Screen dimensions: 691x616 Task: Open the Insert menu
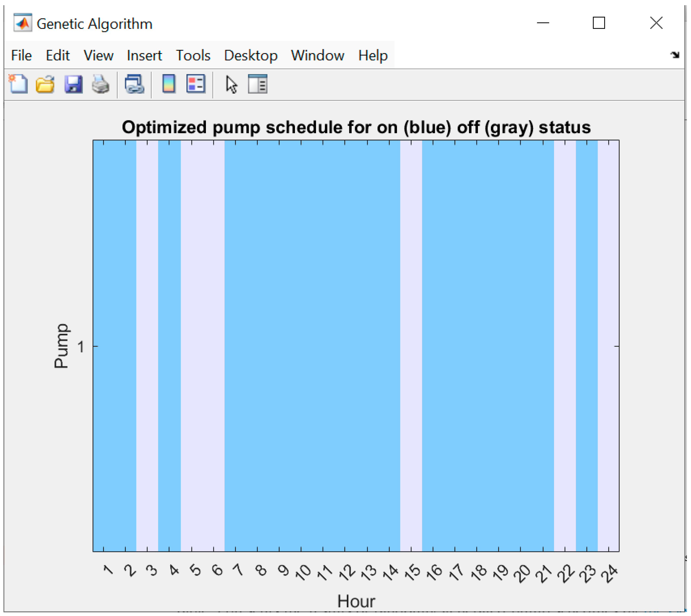tap(145, 55)
